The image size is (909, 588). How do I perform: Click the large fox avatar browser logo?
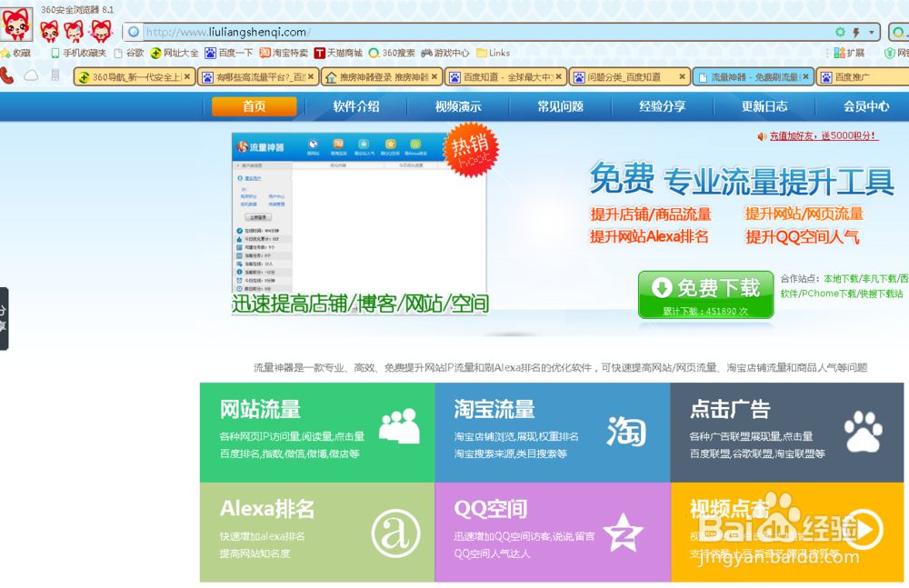(16, 24)
